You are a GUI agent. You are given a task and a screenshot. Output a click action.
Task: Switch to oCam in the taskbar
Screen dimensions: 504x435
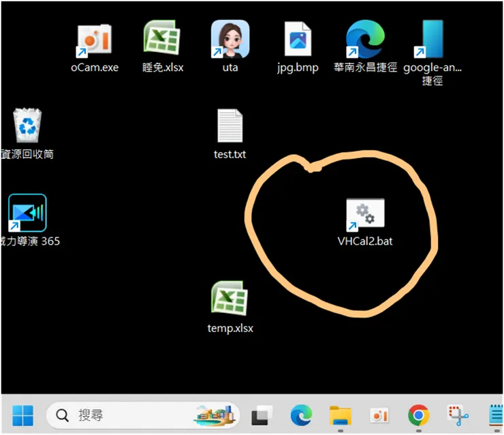click(379, 415)
